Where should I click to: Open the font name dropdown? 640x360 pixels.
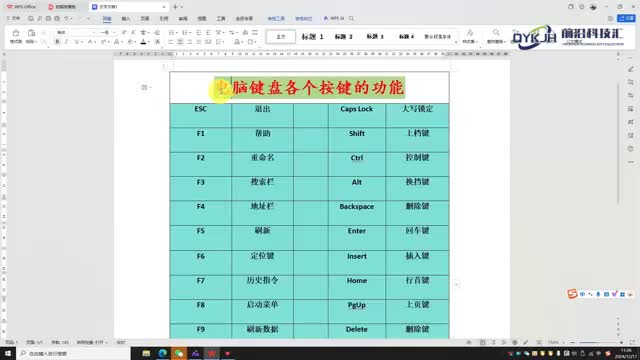click(93, 32)
